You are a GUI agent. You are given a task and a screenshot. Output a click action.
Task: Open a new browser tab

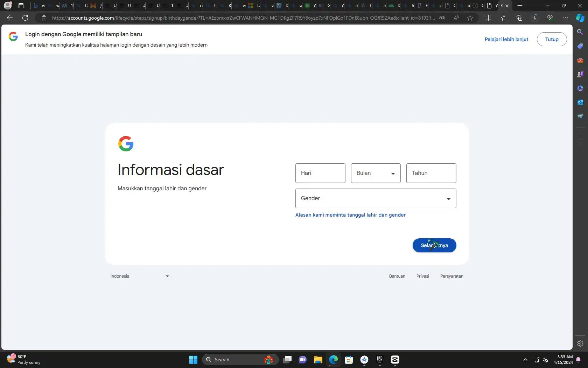pos(520,6)
